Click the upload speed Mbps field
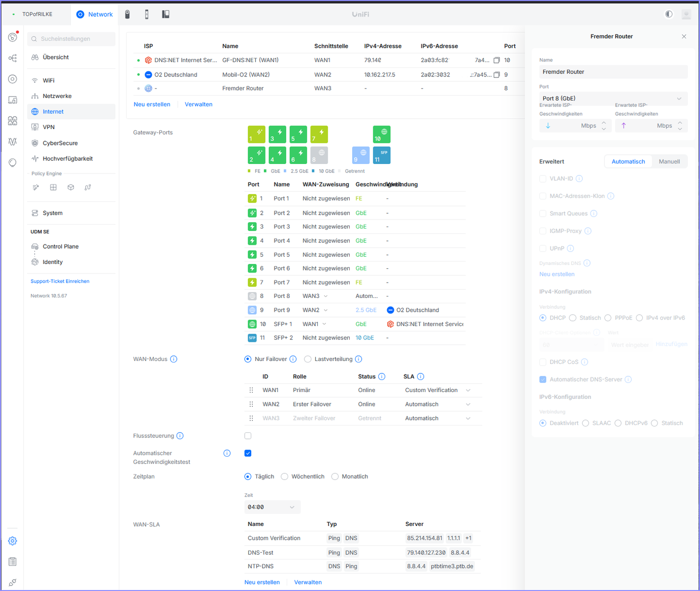700x591 pixels. 651,126
